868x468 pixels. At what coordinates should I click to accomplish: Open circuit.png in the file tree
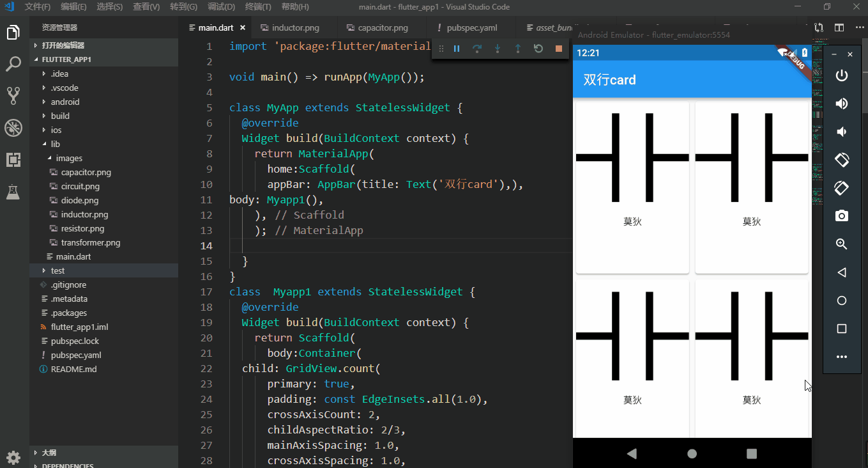(103, 186)
